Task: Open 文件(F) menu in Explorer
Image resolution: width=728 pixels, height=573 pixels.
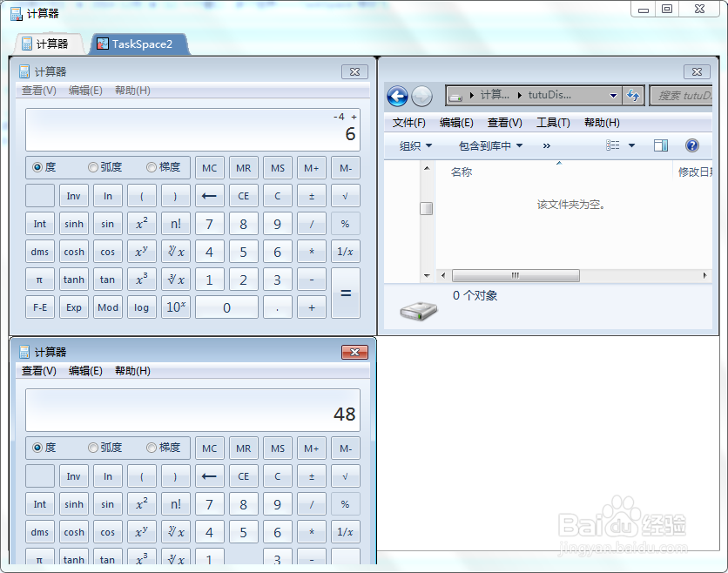Action: coord(408,123)
